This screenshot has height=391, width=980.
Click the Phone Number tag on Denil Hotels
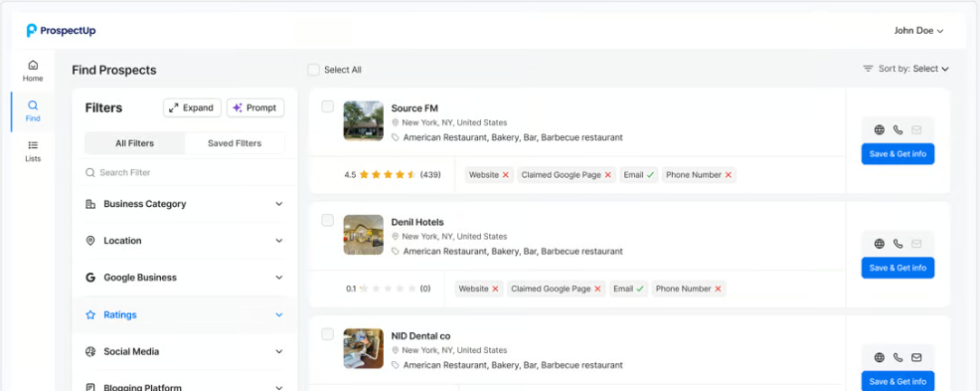point(689,290)
